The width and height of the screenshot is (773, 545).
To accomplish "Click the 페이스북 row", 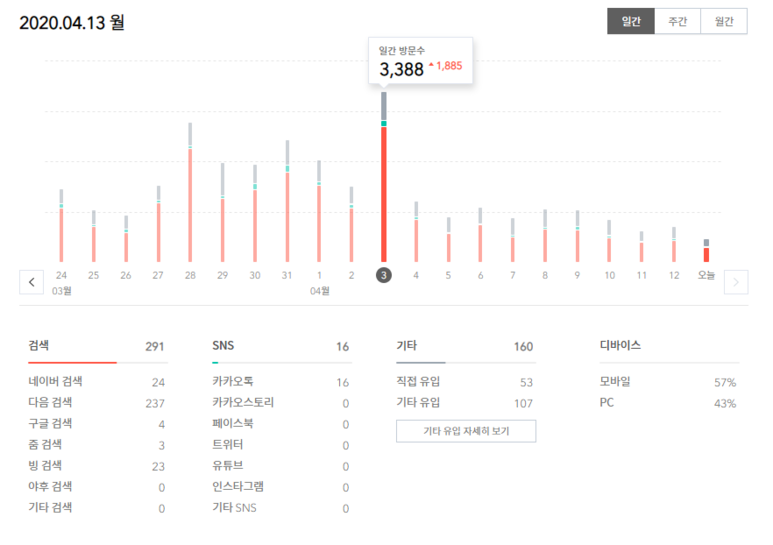I will click(281, 424).
